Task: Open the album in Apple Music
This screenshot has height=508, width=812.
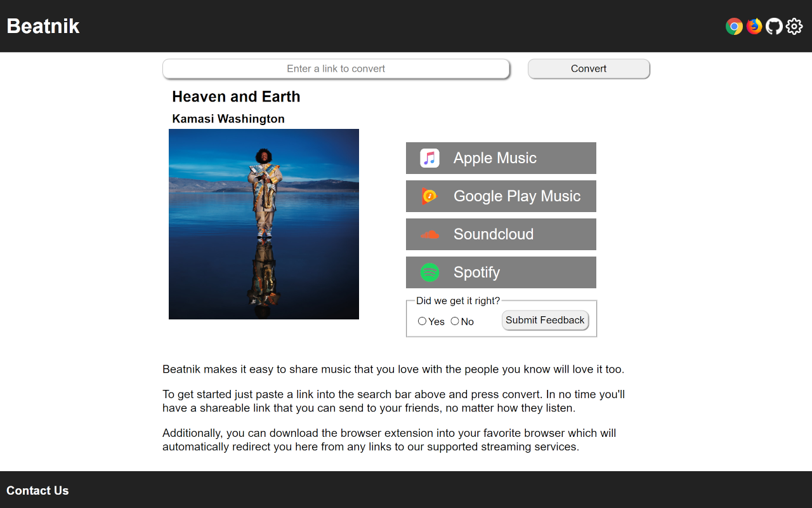Action: pyautogui.click(x=501, y=158)
